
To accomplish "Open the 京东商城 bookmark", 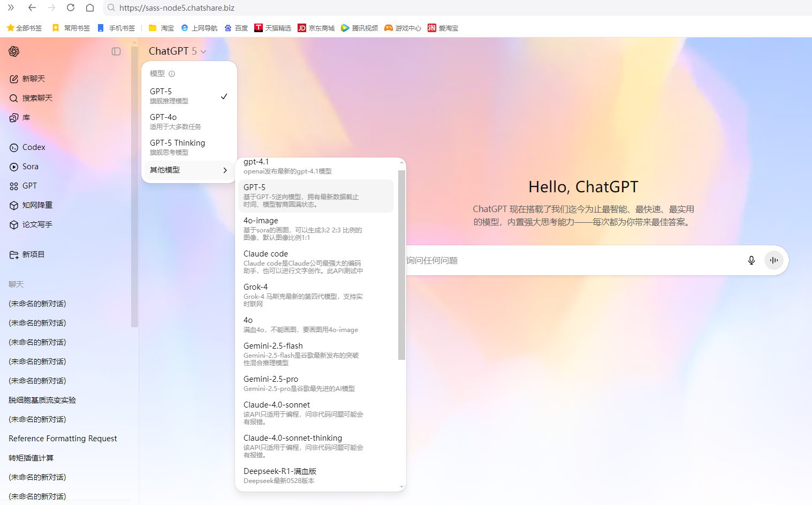I will (x=316, y=28).
